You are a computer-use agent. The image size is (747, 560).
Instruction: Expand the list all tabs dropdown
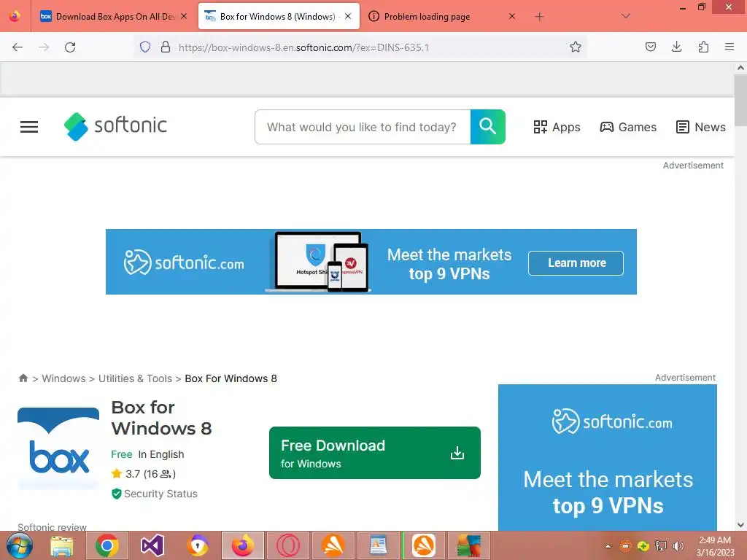click(x=626, y=16)
